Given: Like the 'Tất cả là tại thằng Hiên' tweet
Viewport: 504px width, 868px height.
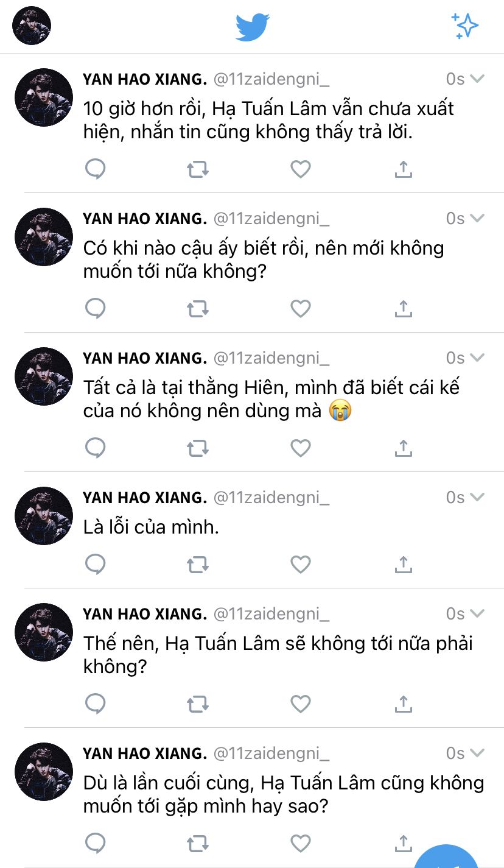Looking at the screenshot, I should (300, 449).
